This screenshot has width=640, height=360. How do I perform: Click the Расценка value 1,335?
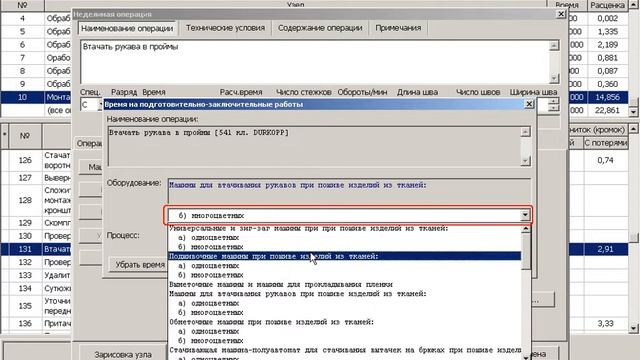(x=607, y=31)
